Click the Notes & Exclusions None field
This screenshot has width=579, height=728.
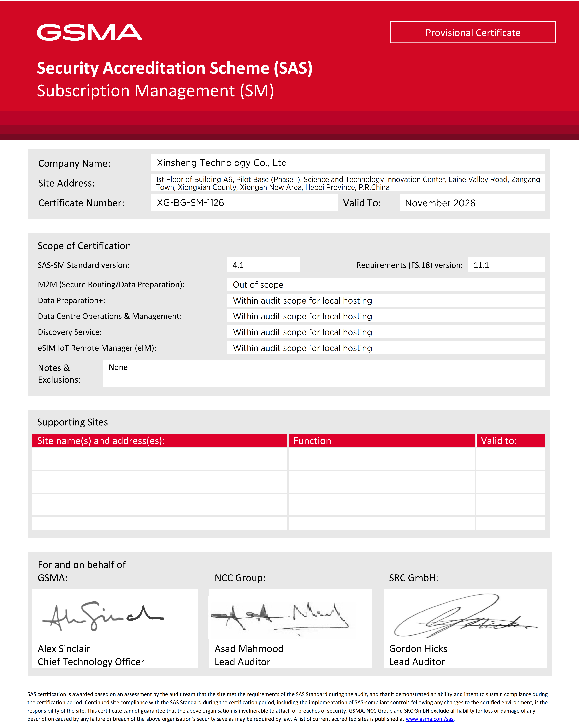[324, 373]
